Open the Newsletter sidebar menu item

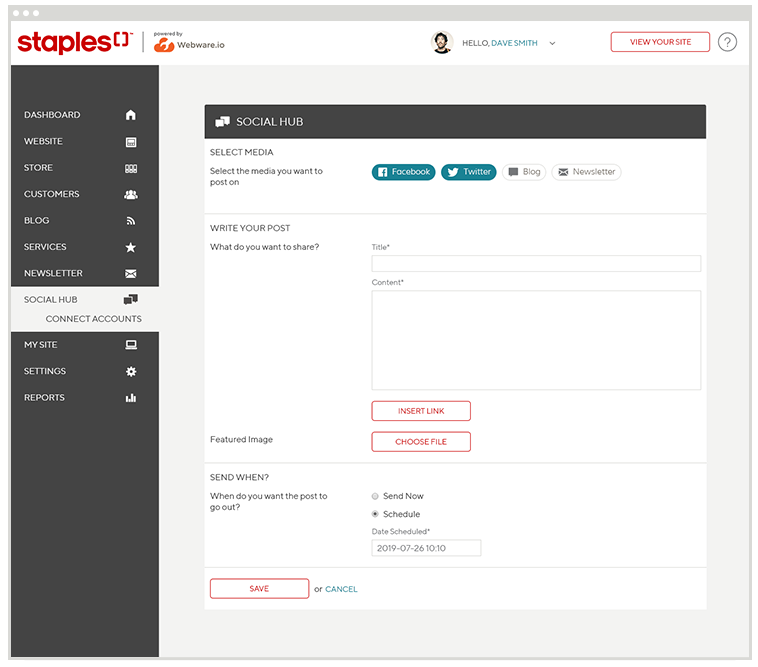53,274
